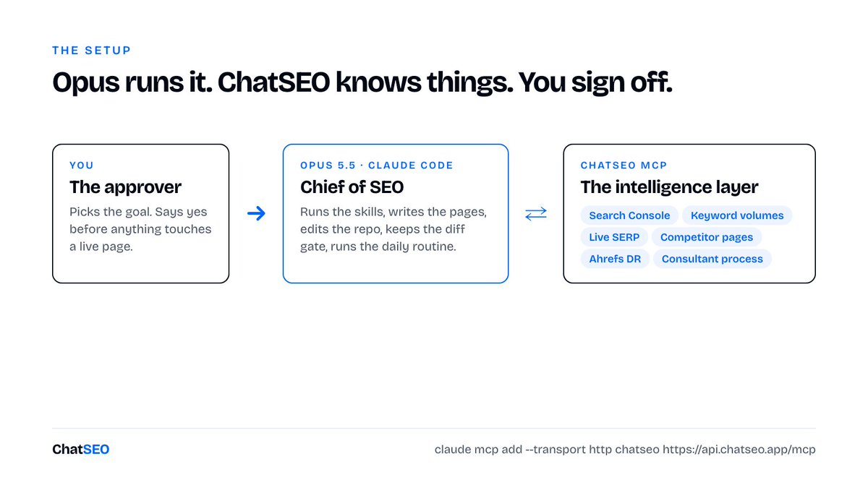
Task: Click The intelligence layer heading
Action: pyautogui.click(x=669, y=187)
